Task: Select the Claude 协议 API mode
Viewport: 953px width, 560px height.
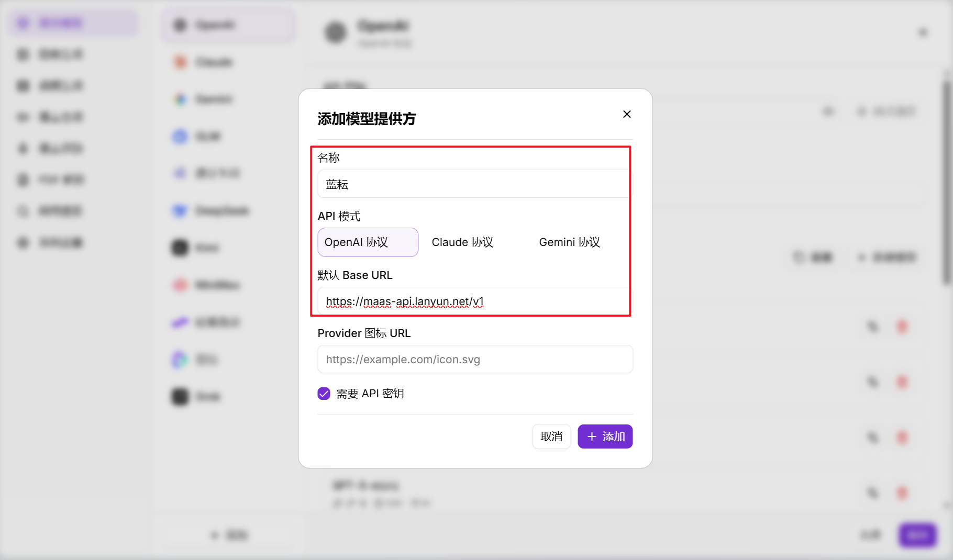Action: pyautogui.click(x=462, y=242)
